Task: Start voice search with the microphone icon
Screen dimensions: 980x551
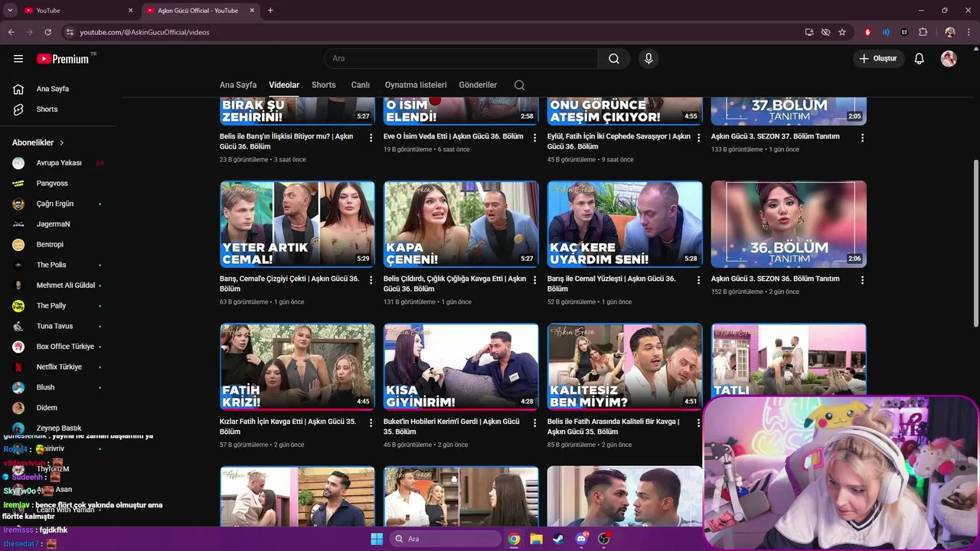Action: point(648,59)
